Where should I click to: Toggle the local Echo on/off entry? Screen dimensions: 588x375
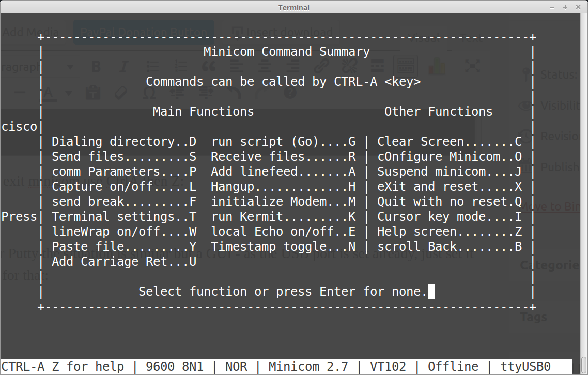click(283, 232)
